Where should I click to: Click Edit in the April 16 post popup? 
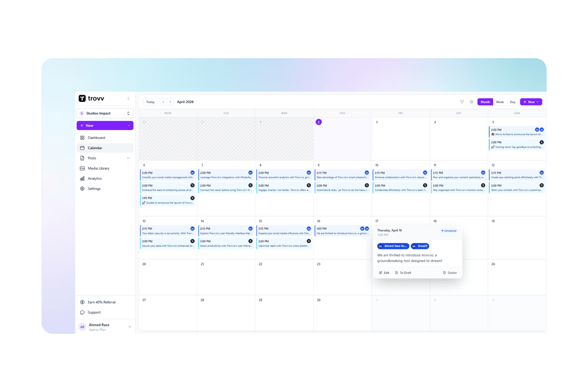(384, 273)
